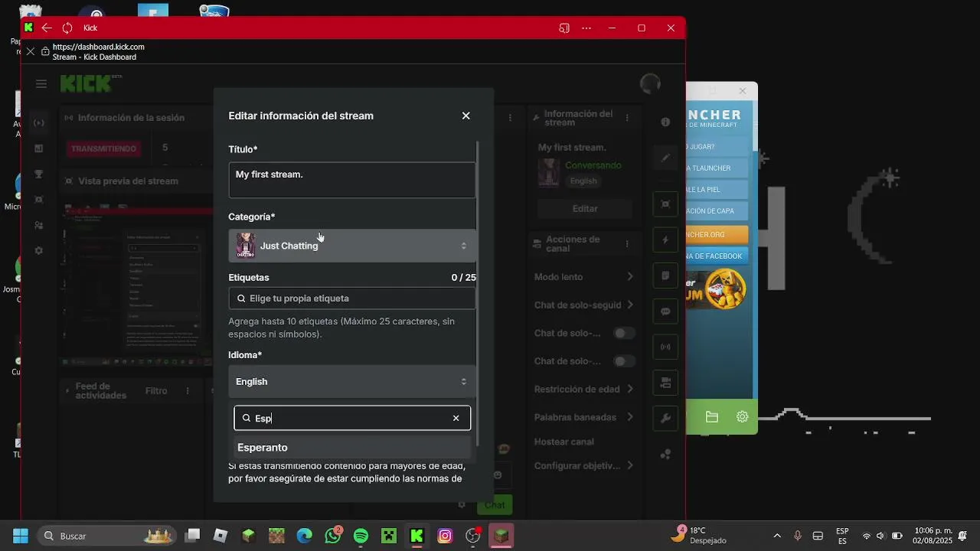
Task: Open settings gear in TLauncher window
Action: click(742, 417)
